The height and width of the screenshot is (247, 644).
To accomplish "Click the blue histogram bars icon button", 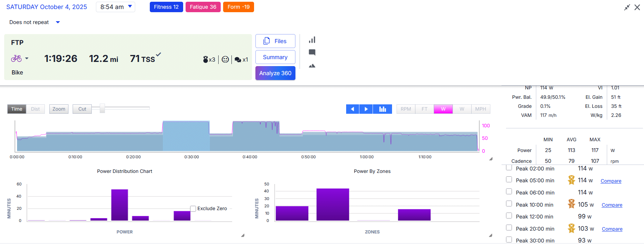I will (x=382, y=109).
